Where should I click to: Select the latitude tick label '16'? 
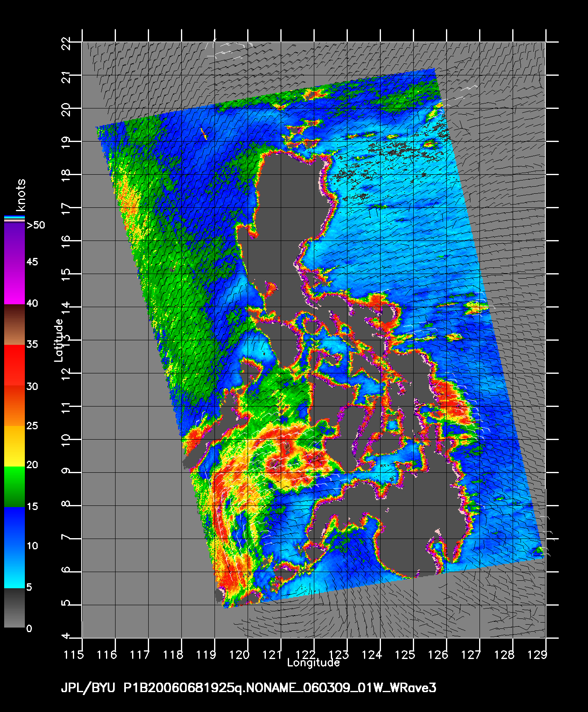66,241
